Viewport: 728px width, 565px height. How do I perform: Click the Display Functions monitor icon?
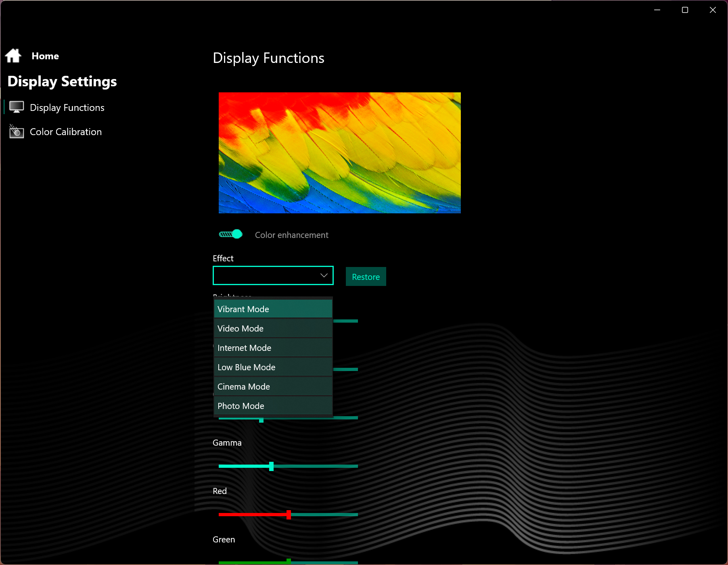point(17,107)
